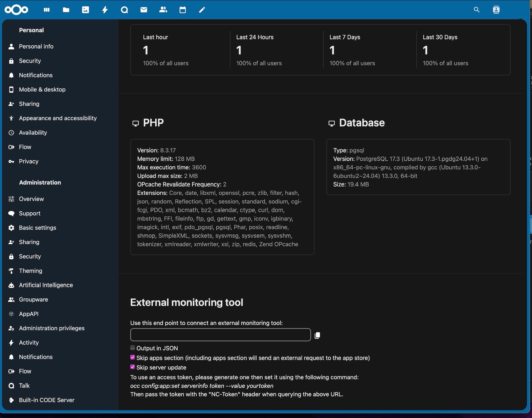This screenshot has height=418, width=532.
Task: Click the gear icon beside Basic settings
Action: pyautogui.click(x=11, y=228)
